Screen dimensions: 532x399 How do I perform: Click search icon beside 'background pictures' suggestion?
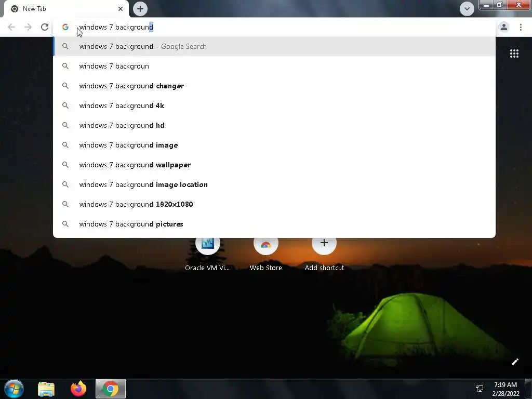65,224
